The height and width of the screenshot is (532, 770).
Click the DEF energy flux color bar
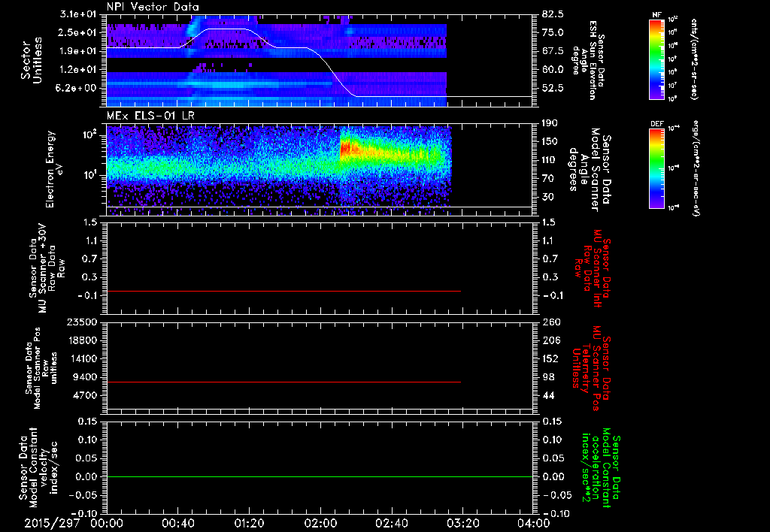(x=657, y=168)
